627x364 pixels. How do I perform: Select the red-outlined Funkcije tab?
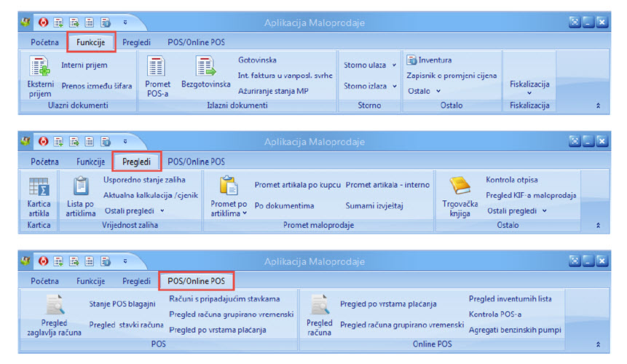tap(91, 42)
